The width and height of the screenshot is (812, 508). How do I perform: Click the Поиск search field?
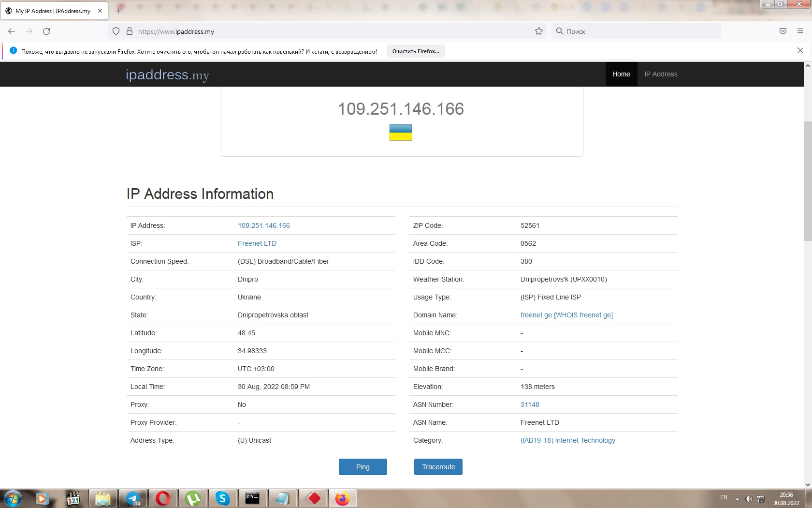(637, 31)
